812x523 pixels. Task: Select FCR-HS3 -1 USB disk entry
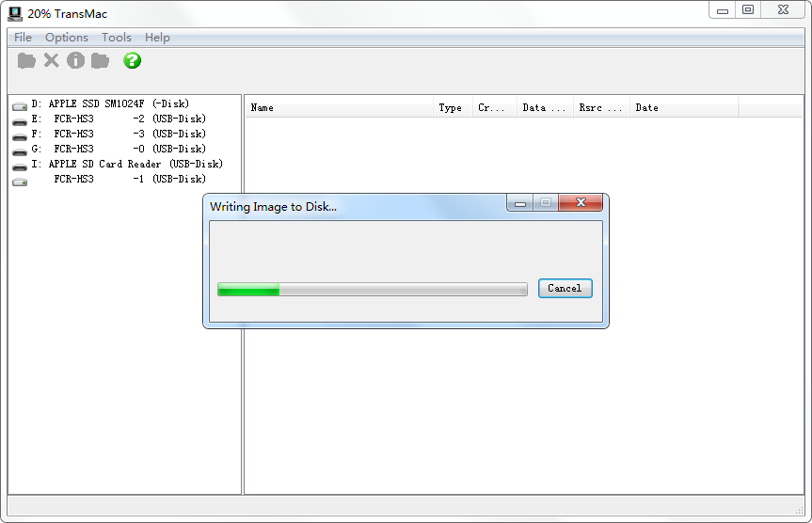pyautogui.click(x=130, y=179)
